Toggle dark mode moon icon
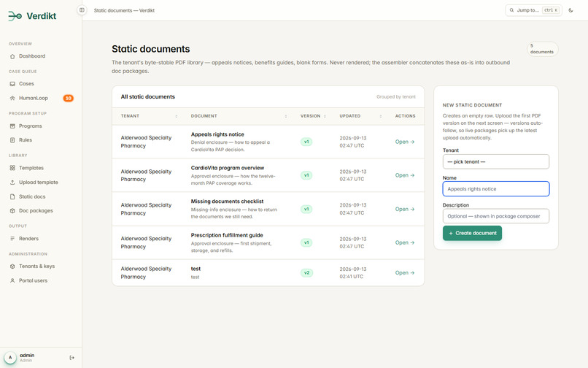 click(x=570, y=10)
